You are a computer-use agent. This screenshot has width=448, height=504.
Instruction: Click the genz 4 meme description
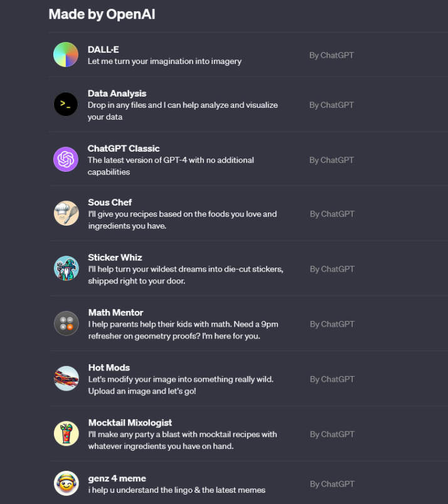coord(176,490)
